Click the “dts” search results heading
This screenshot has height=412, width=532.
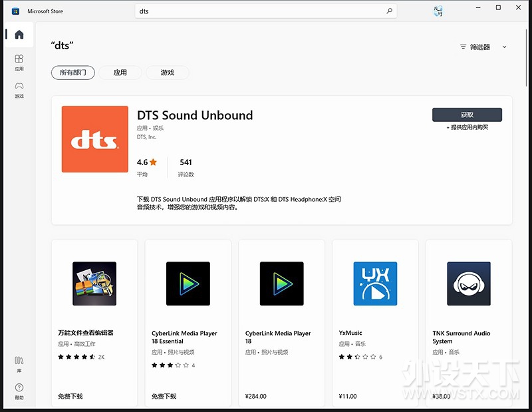pyautogui.click(x=62, y=45)
